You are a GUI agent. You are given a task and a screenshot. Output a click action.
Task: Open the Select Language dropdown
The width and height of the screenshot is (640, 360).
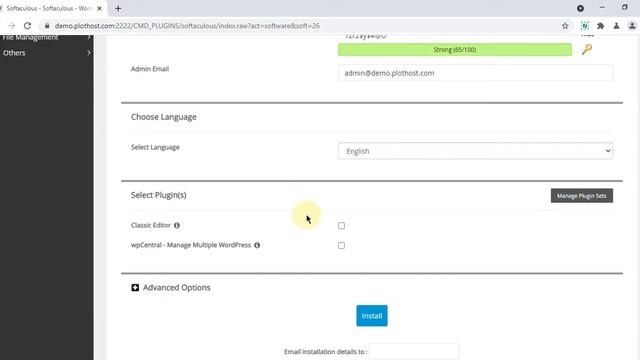click(475, 151)
